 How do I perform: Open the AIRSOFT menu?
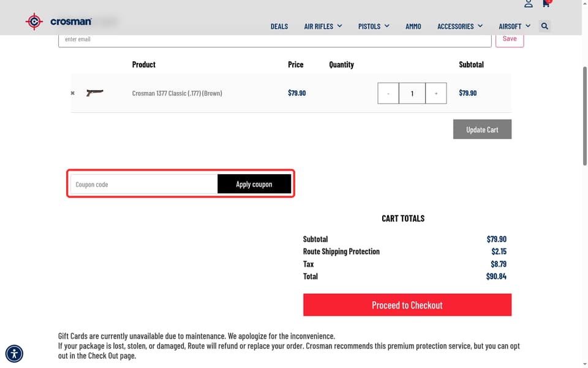coord(510,26)
